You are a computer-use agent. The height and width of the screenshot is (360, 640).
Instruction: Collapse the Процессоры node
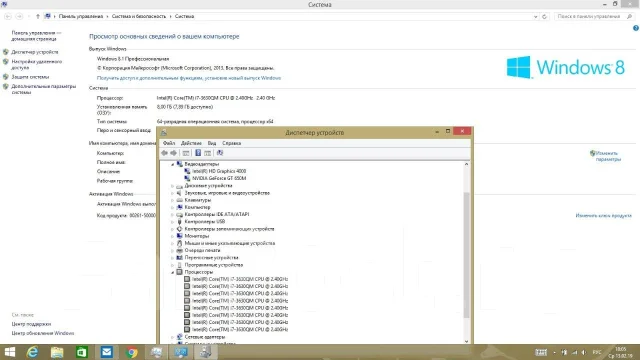pos(173,272)
